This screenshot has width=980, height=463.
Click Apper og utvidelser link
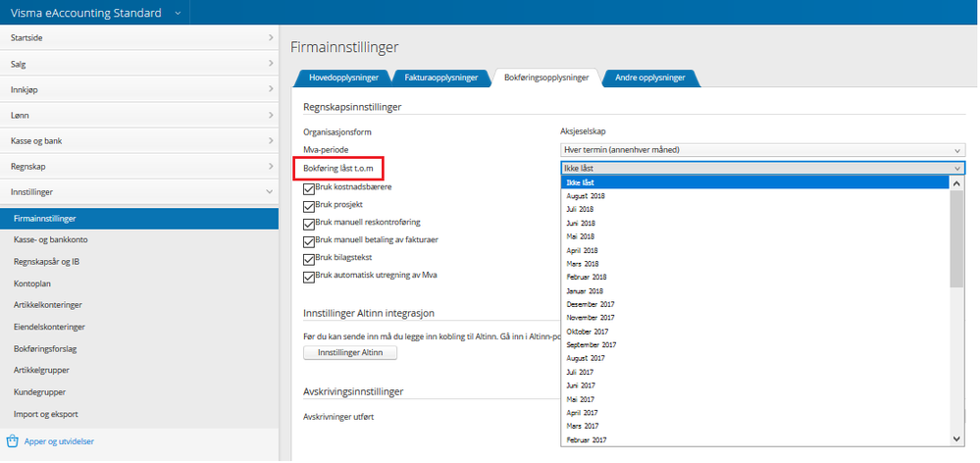tap(59, 441)
